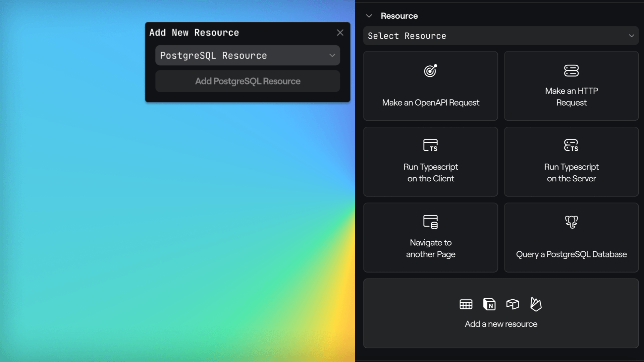Screen dimensions: 644x362
Task: Click the Notion resource icon
Action: coord(489,304)
